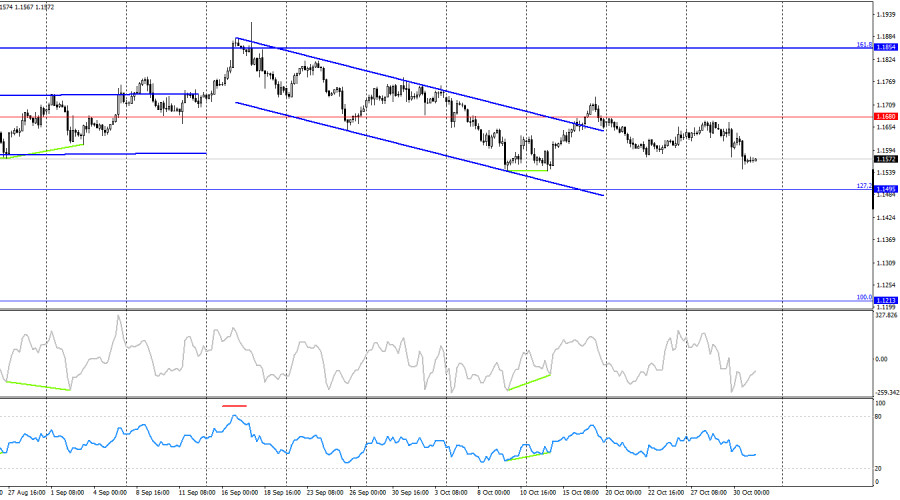Image resolution: width=900 pixels, height=500 pixels.
Task: Click the 10 Oct 16:00 date label
Action: 538,493
